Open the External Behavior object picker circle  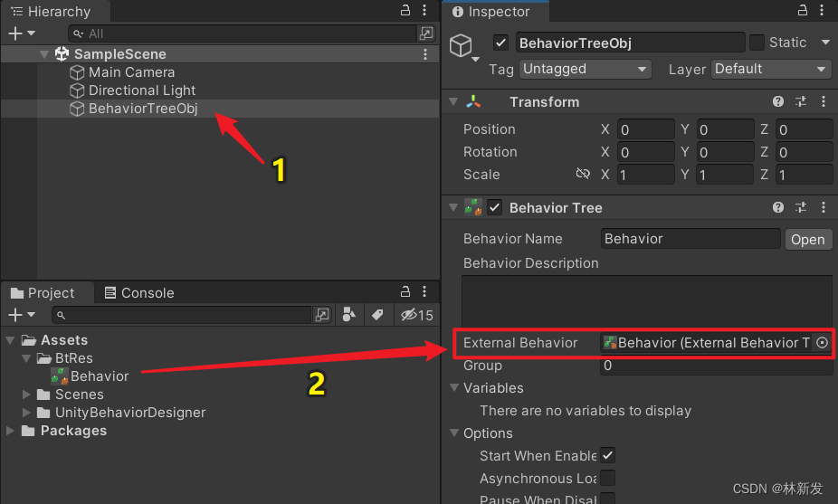click(822, 343)
